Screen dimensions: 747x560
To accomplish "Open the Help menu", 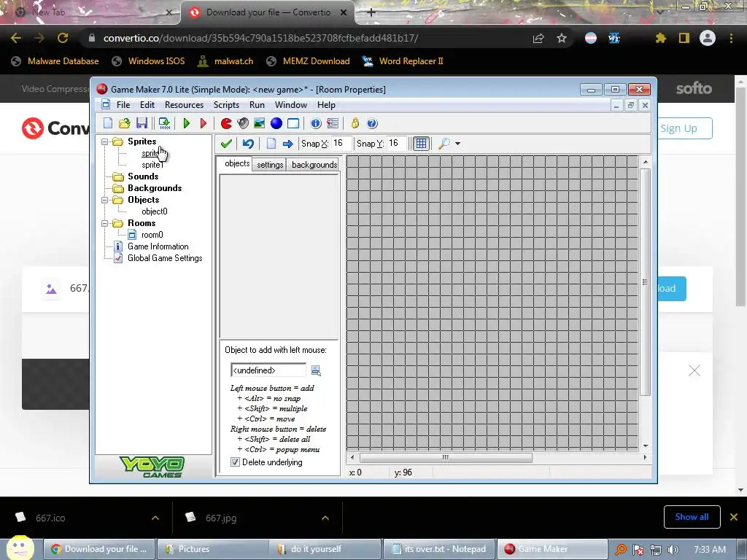I will tap(326, 105).
